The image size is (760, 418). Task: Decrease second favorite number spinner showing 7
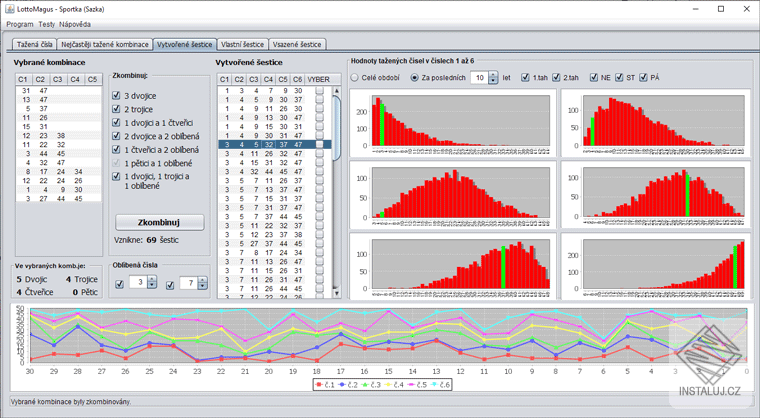click(203, 286)
